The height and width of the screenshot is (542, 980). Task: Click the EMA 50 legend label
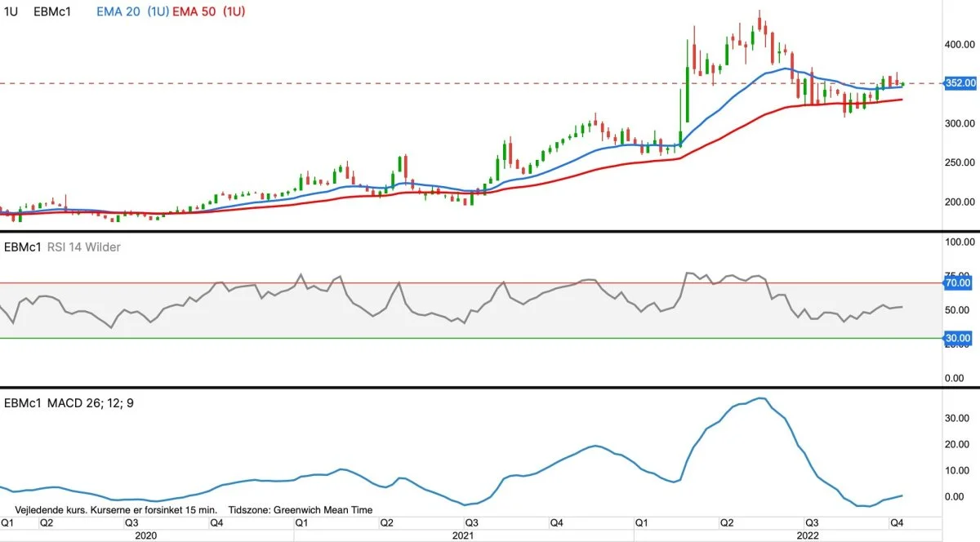coord(209,11)
